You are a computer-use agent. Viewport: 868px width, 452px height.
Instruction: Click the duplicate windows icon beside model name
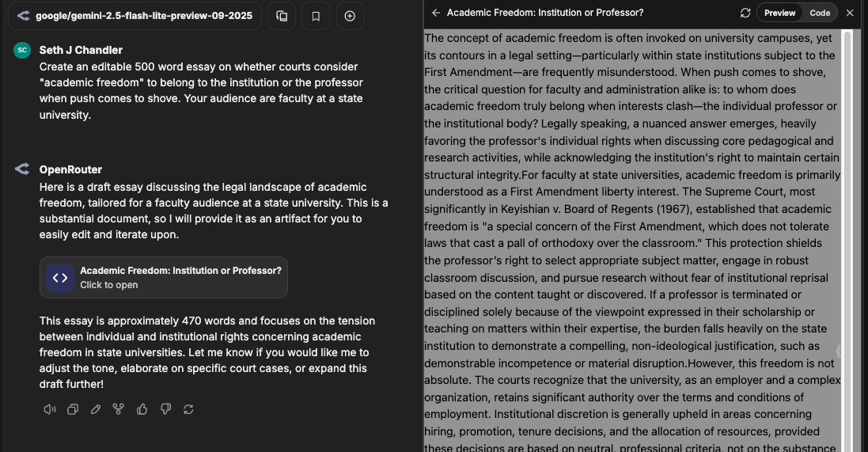click(x=282, y=16)
